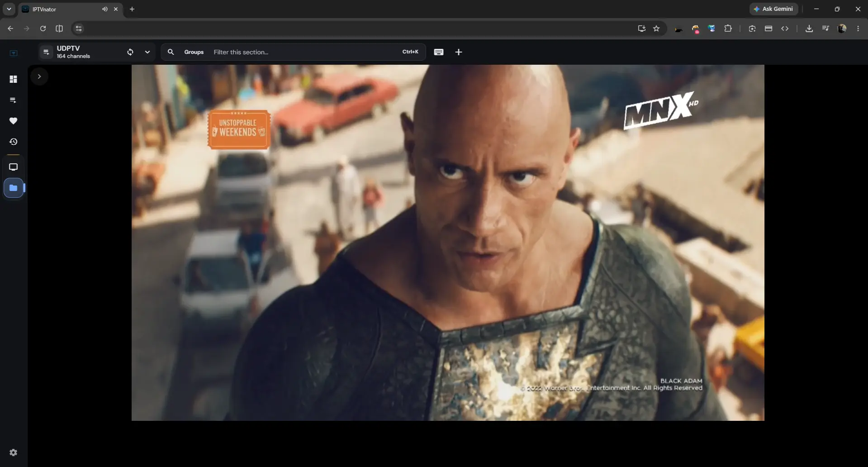Click Ask Gemini button
The width and height of the screenshot is (868, 467).
[773, 9]
